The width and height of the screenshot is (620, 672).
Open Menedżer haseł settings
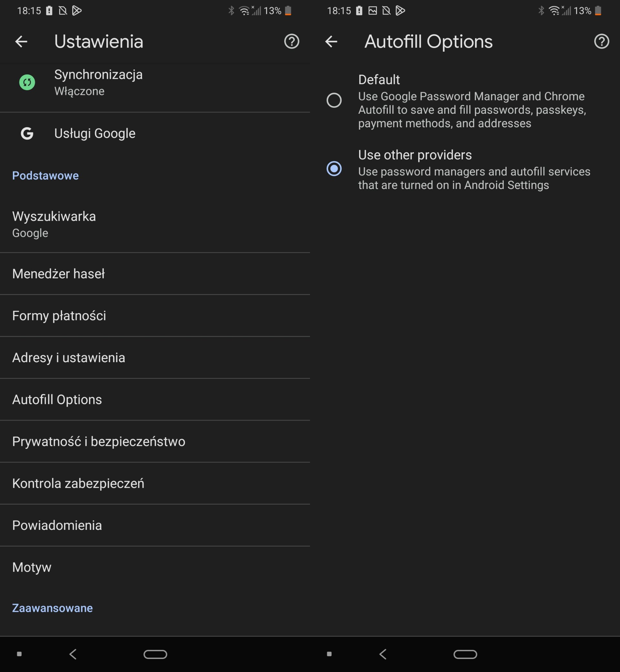(59, 274)
